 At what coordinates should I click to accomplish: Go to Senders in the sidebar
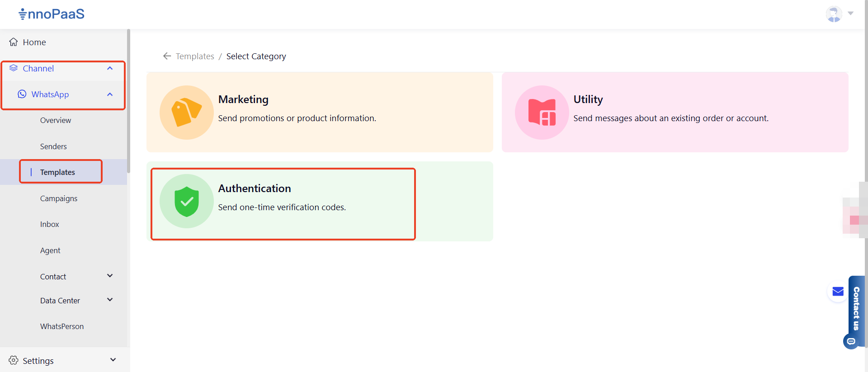(53, 146)
